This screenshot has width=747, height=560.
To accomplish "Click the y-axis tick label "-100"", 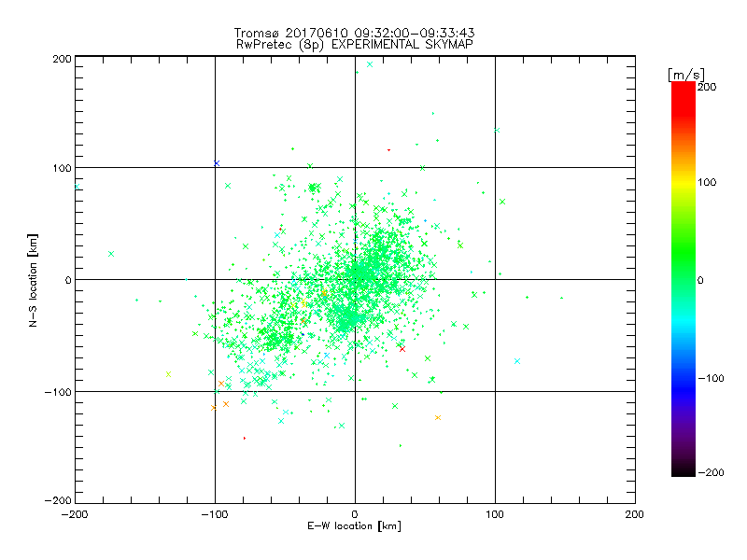I will (x=58, y=392).
